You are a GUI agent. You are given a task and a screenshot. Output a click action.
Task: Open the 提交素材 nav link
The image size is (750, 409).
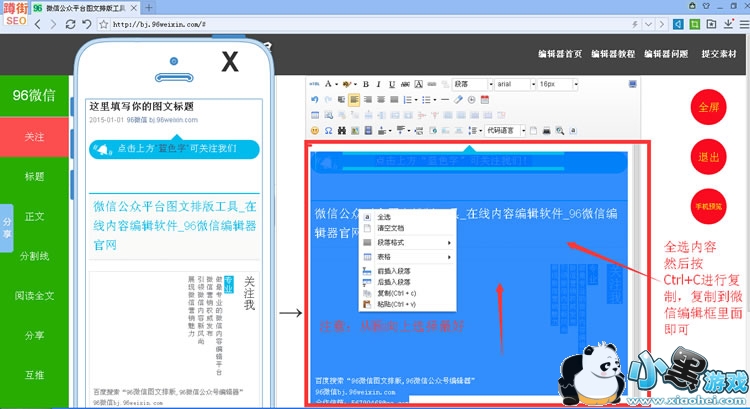(719, 54)
